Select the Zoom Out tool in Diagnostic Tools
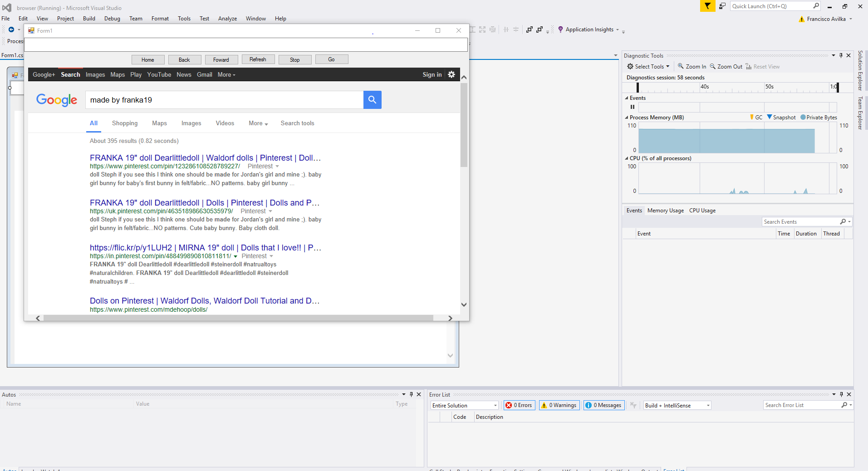The image size is (868, 471). click(x=726, y=66)
